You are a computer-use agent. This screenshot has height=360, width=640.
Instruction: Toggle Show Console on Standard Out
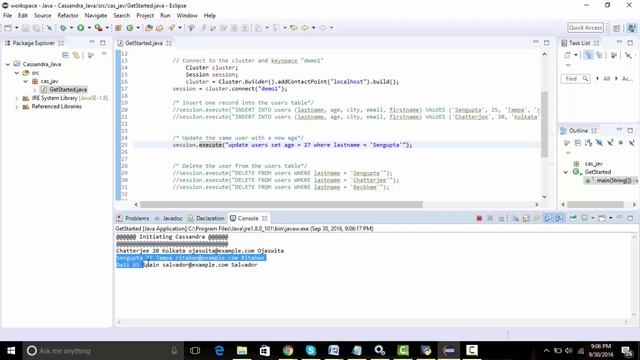548,218
